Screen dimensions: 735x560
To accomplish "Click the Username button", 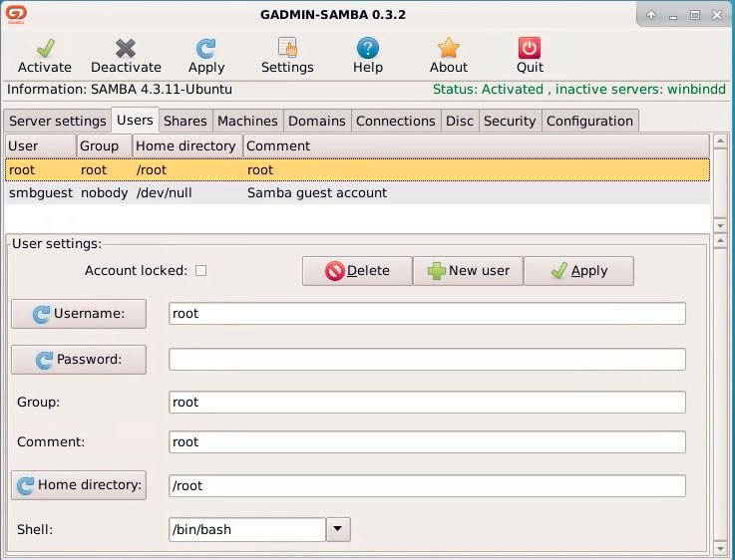I will [79, 314].
